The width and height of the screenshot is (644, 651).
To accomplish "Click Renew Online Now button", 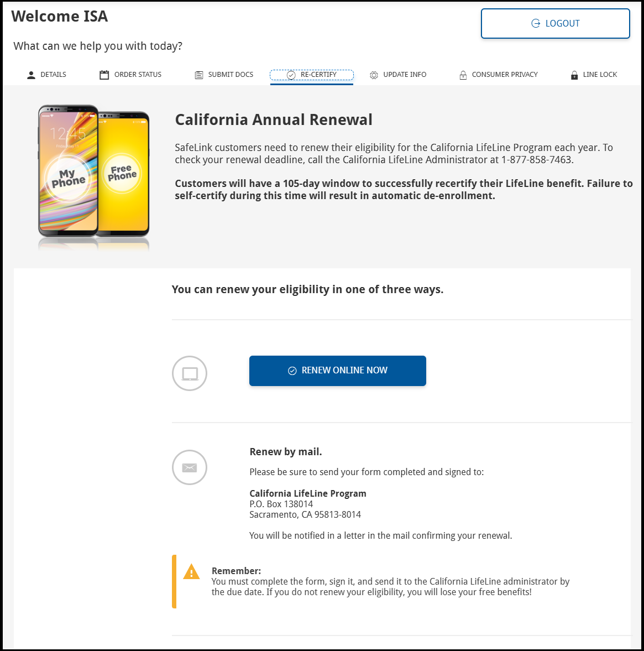I will point(337,371).
